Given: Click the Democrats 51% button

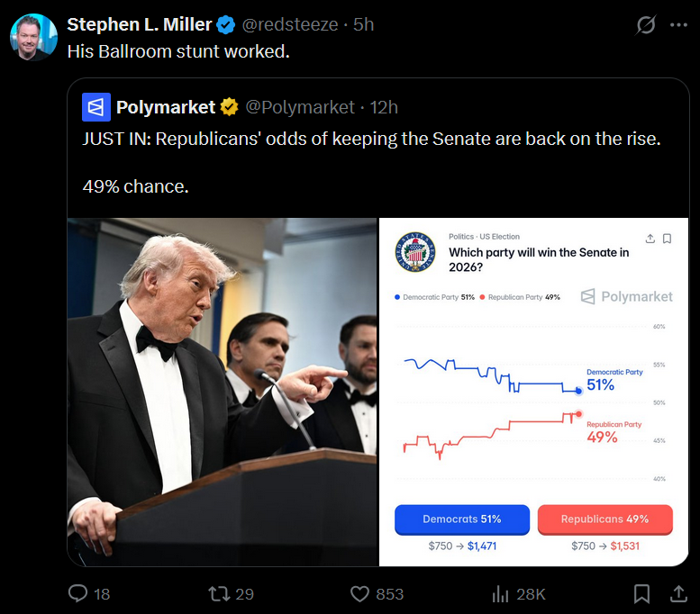Looking at the screenshot, I should (x=461, y=519).
